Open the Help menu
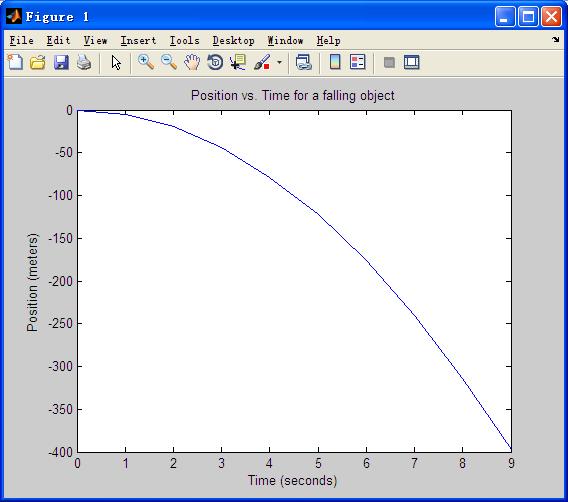This screenshot has width=568, height=502. click(329, 40)
